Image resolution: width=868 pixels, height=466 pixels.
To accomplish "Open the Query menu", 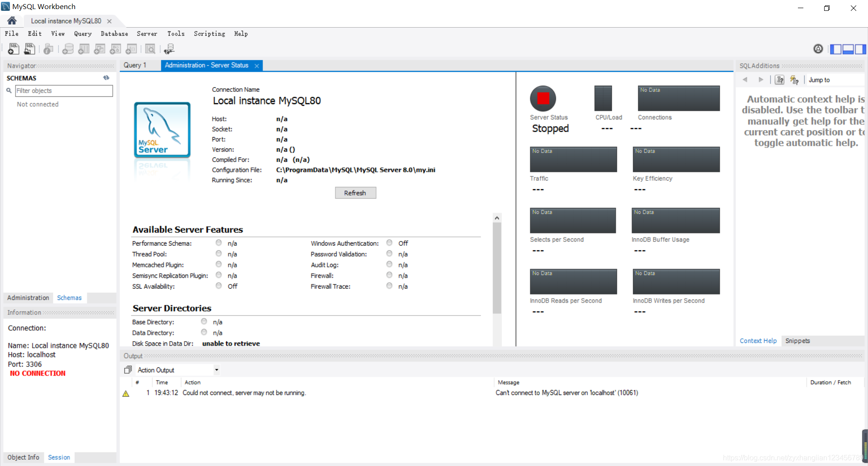I will click(83, 33).
